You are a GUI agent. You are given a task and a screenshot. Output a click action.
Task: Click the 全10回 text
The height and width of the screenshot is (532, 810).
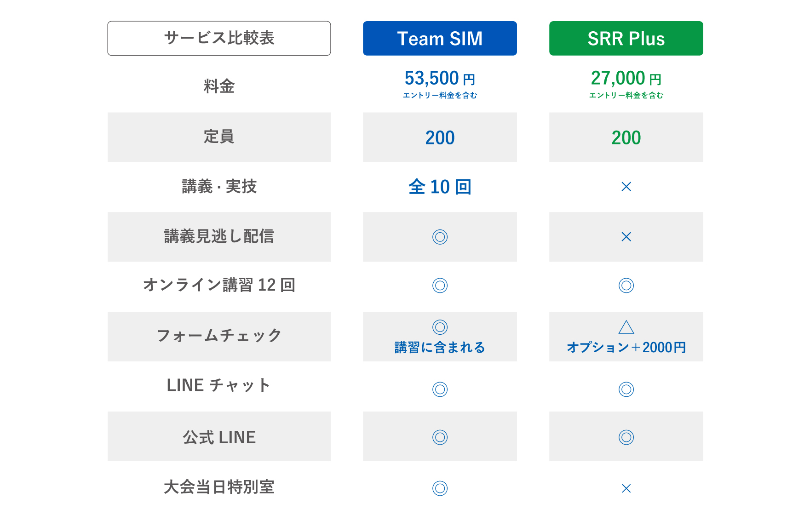[440, 187]
